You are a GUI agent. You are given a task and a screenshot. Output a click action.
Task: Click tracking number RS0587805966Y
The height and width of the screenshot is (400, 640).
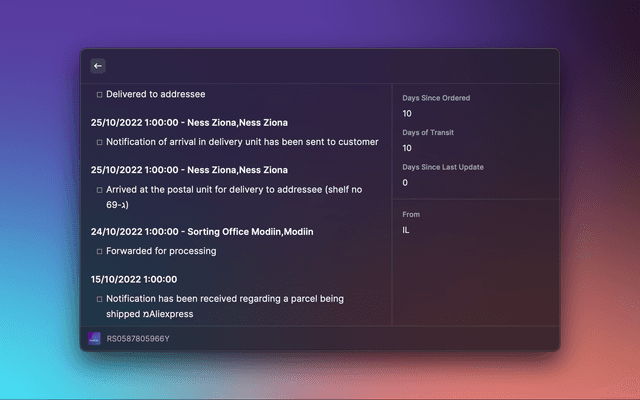pos(138,339)
